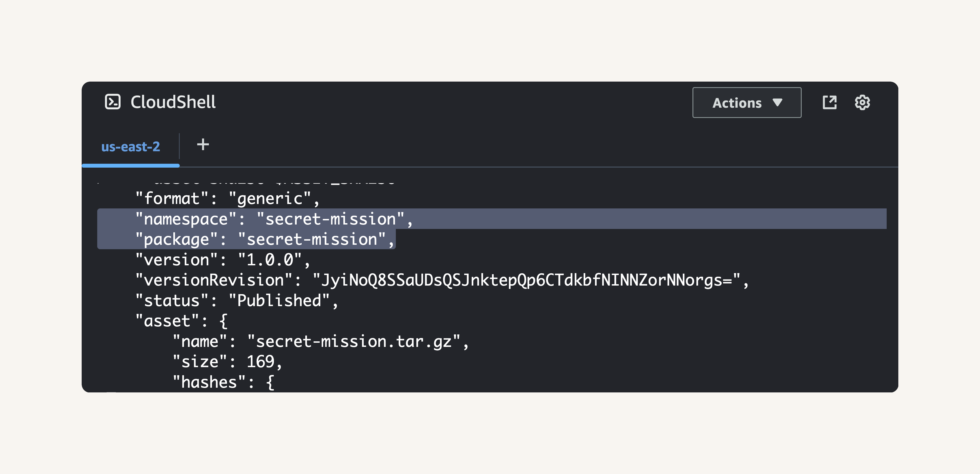The width and height of the screenshot is (980, 474).
Task: Click the highlighted "namespace" line
Action: point(274,219)
